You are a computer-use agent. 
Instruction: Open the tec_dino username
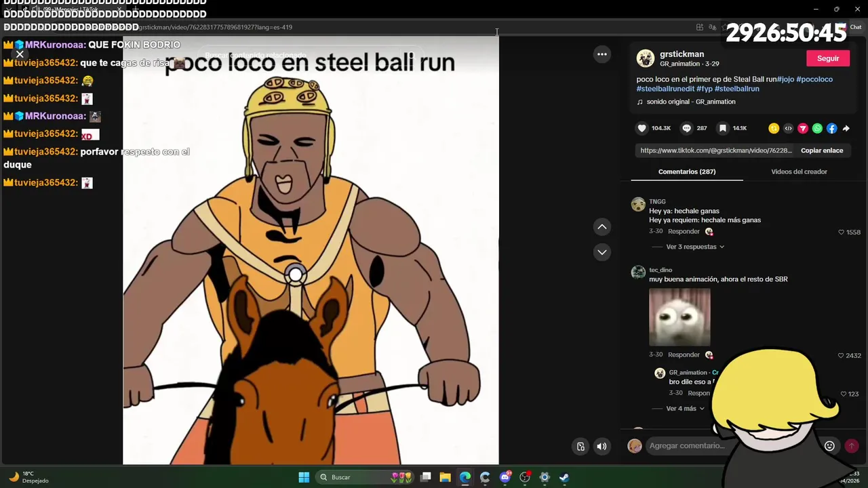coord(660,270)
